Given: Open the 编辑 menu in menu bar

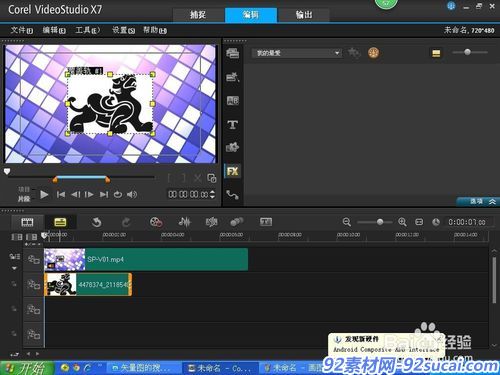Looking at the screenshot, I should click(x=54, y=30).
